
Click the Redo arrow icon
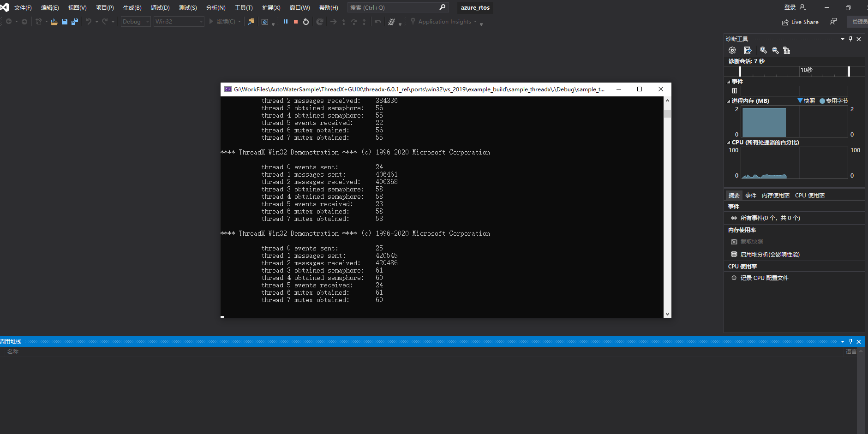click(105, 22)
